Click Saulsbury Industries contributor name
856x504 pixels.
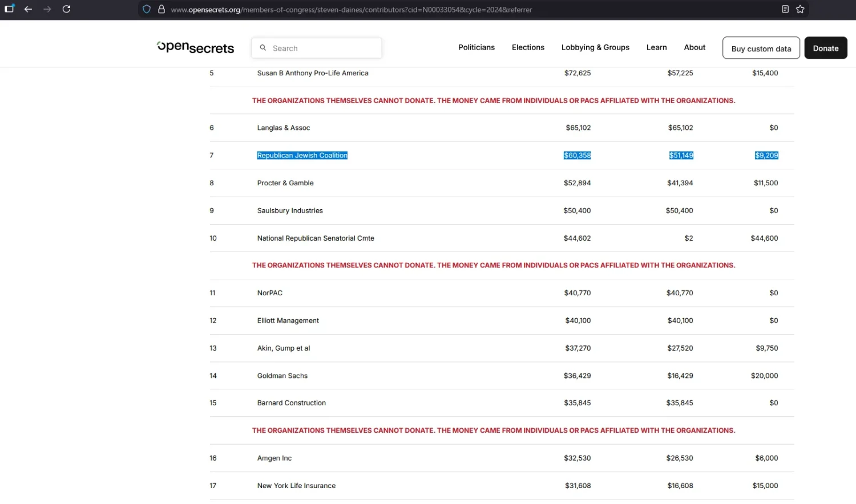coord(290,210)
